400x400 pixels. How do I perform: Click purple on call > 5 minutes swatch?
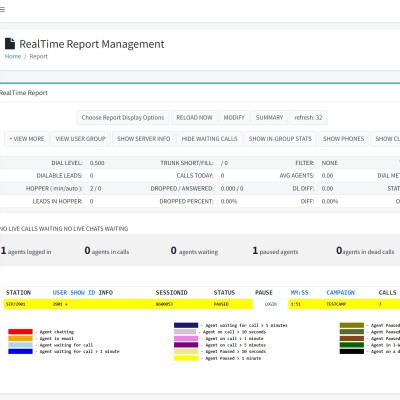(186, 345)
